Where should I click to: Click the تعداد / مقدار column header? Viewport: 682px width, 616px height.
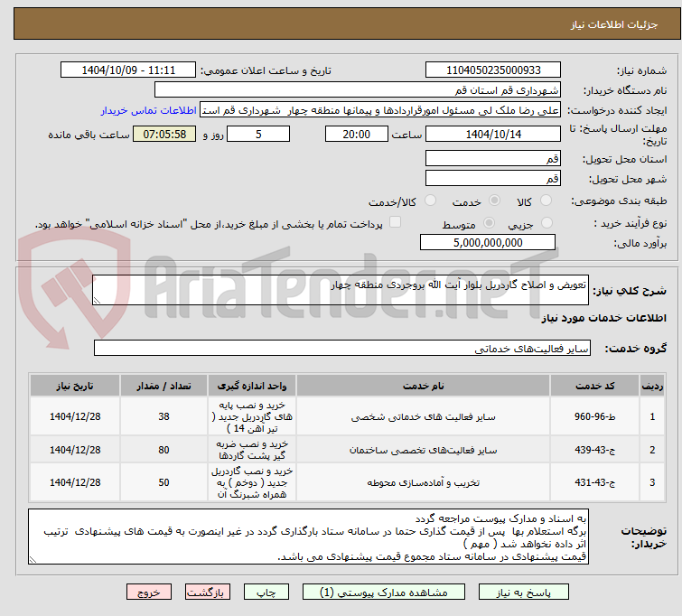tap(163, 386)
